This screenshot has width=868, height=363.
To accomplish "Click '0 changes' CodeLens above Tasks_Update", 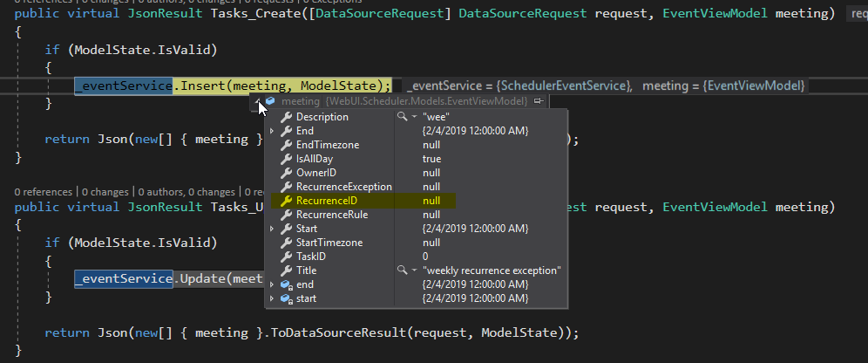I will [x=105, y=192].
